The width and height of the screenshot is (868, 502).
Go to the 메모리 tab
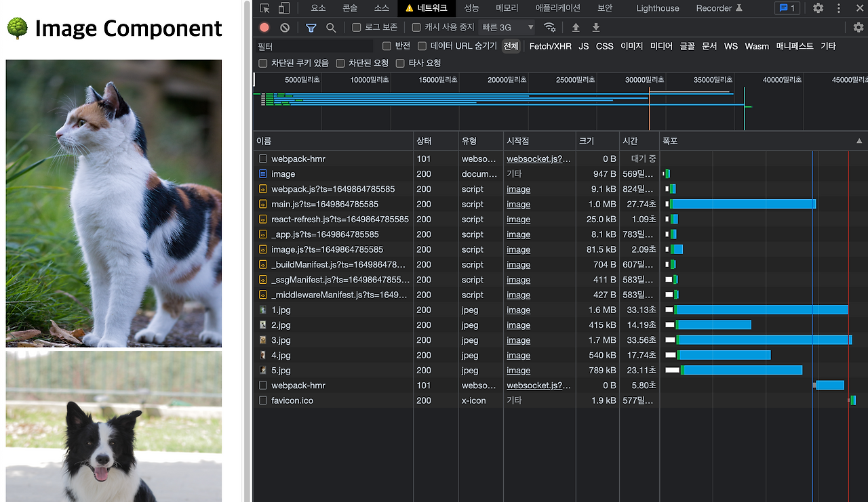click(x=507, y=8)
